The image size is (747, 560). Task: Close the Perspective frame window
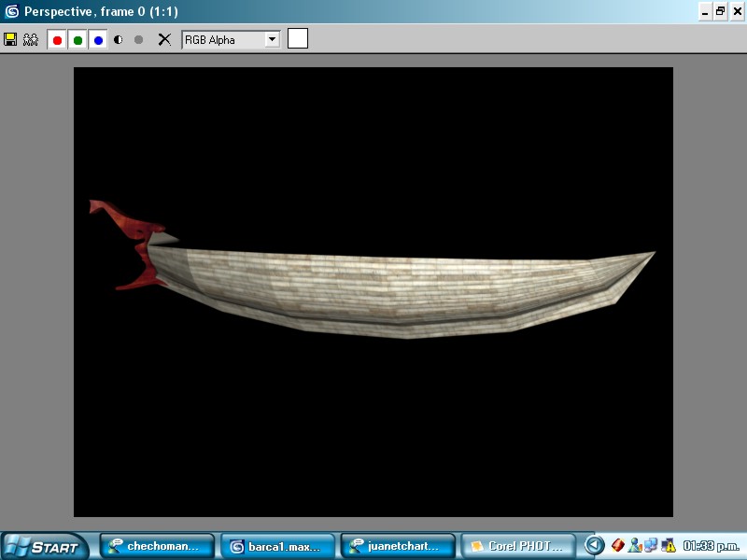(x=737, y=11)
